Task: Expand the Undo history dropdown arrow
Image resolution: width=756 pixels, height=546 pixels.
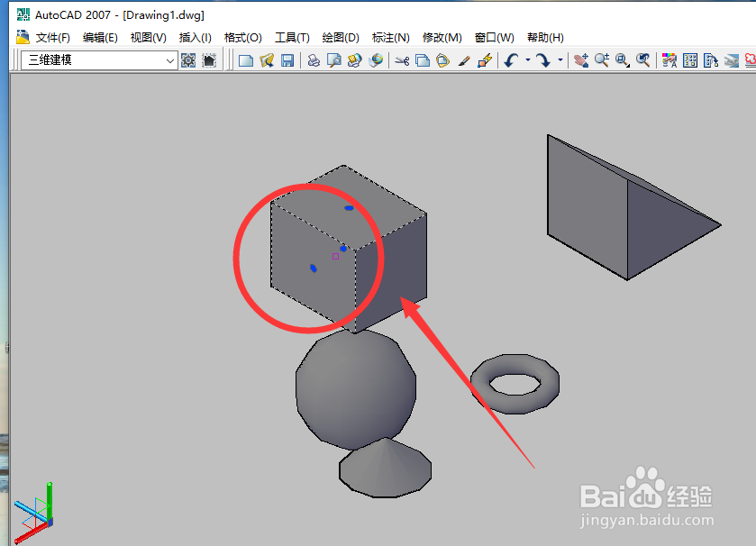Action: click(x=528, y=60)
